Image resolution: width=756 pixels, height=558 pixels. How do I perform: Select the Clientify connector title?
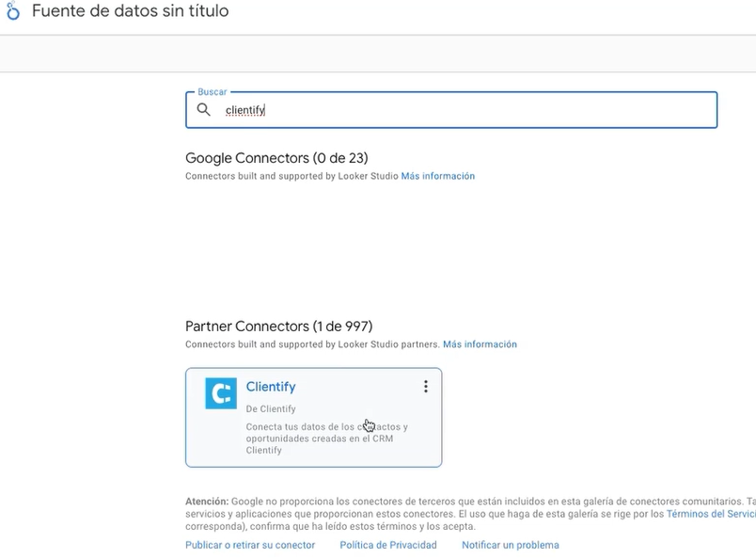271,387
